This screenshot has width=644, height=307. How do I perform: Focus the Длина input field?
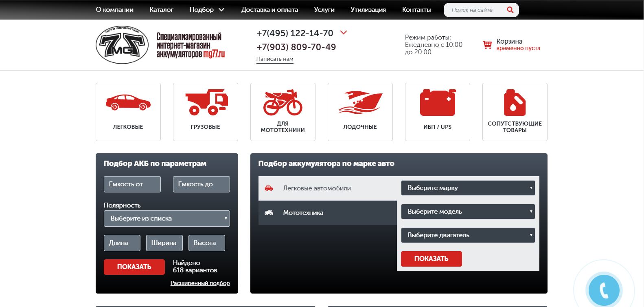(x=122, y=243)
